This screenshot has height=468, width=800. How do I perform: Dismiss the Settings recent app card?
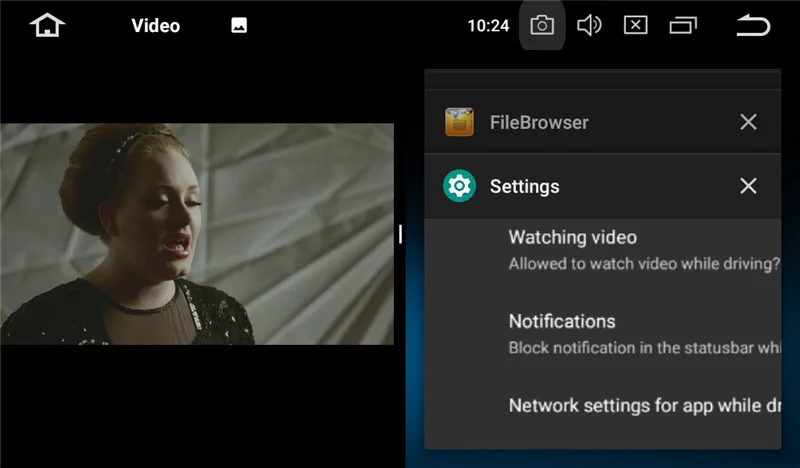(748, 186)
